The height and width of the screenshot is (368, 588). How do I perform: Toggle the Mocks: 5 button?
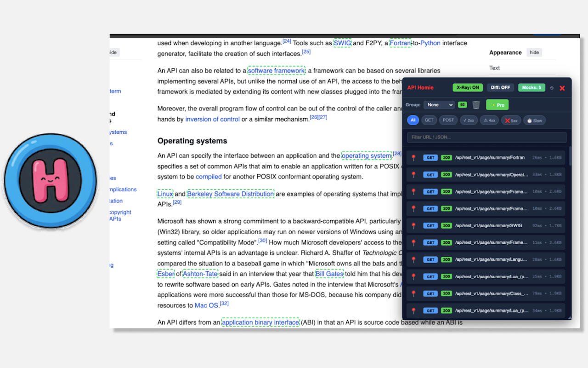pyautogui.click(x=531, y=87)
